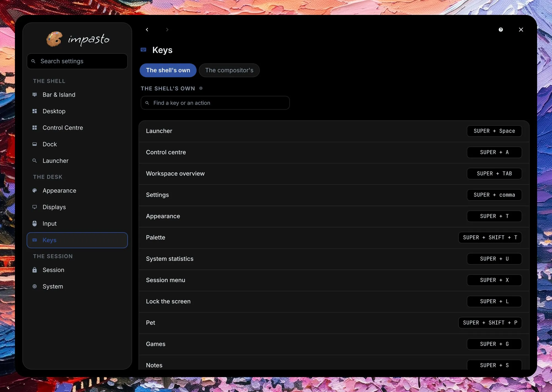Edit Workspace overview SUPER + TAB shortcut

pyautogui.click(x=494, y=174)
